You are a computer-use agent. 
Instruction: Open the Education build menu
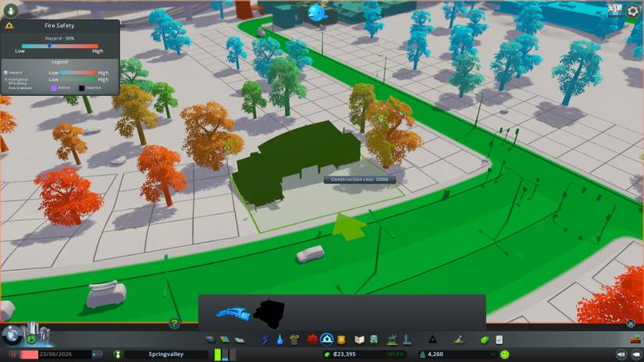click(359, 340)
